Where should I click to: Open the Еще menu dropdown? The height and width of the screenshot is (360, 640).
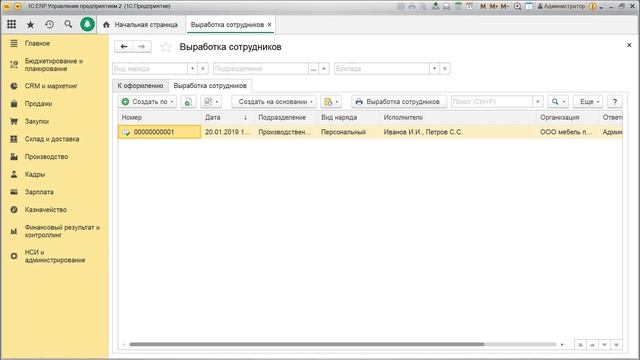588,102
